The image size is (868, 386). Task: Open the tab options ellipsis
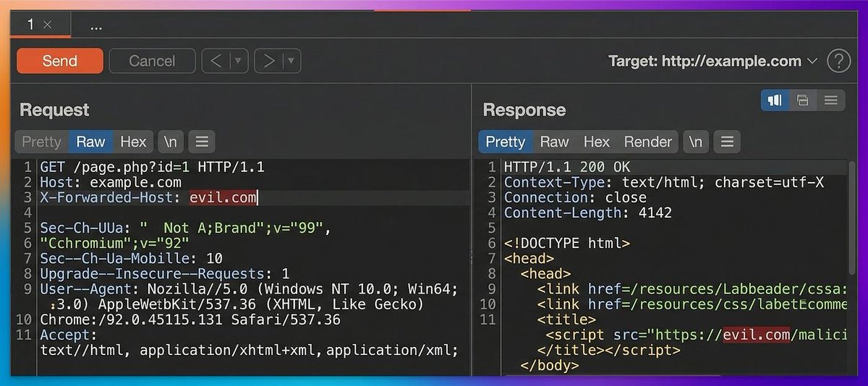(96, 26)
